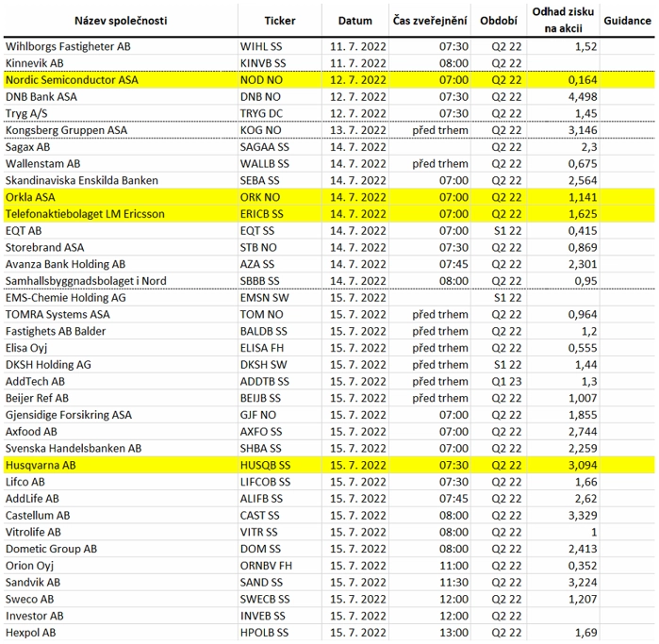Click the date 13. 7. 2022
The height and width of the screenshot is (644, 659).
point(357,130)
